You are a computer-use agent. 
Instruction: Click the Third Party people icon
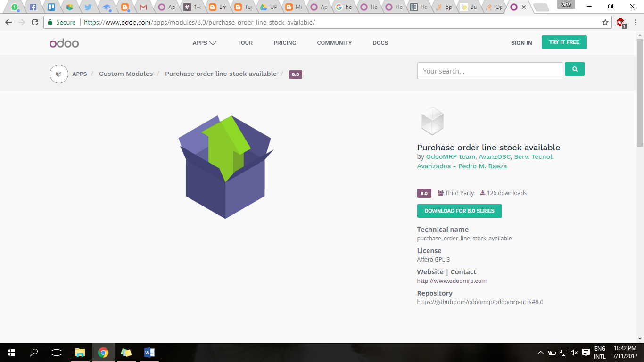coord(440,193)
